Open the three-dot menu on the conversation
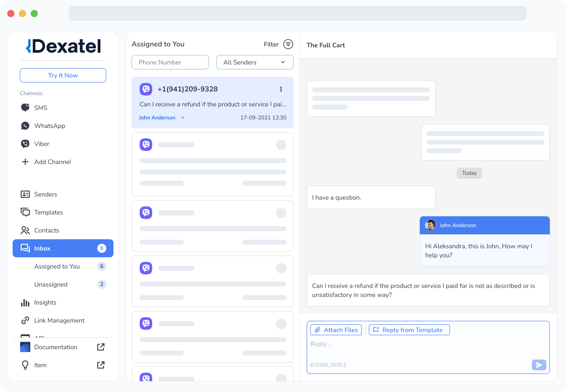The height and width of the screenshot is (392, 567). (281, 89)
